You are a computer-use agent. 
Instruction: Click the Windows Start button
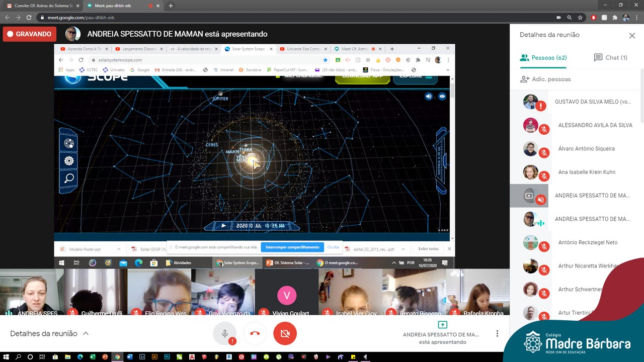click(6, 357)
